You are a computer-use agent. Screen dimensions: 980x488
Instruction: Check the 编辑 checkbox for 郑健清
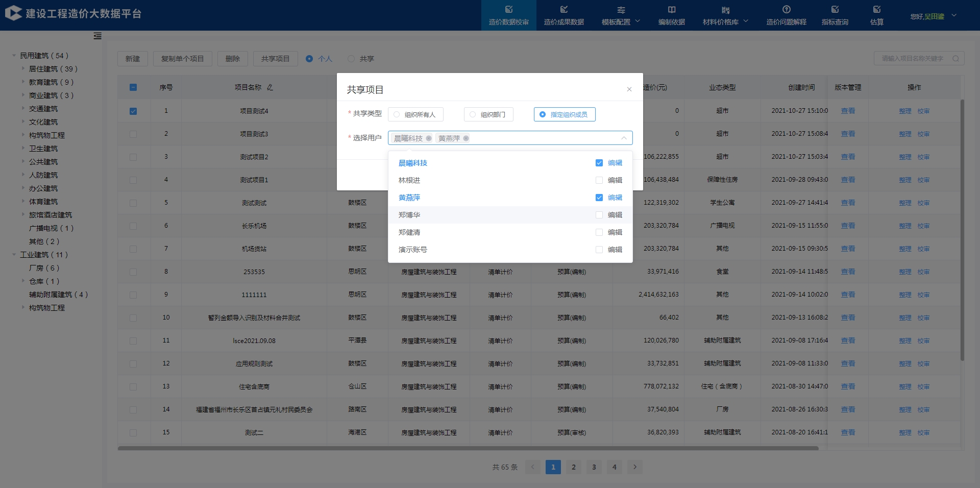click(599, 232)
